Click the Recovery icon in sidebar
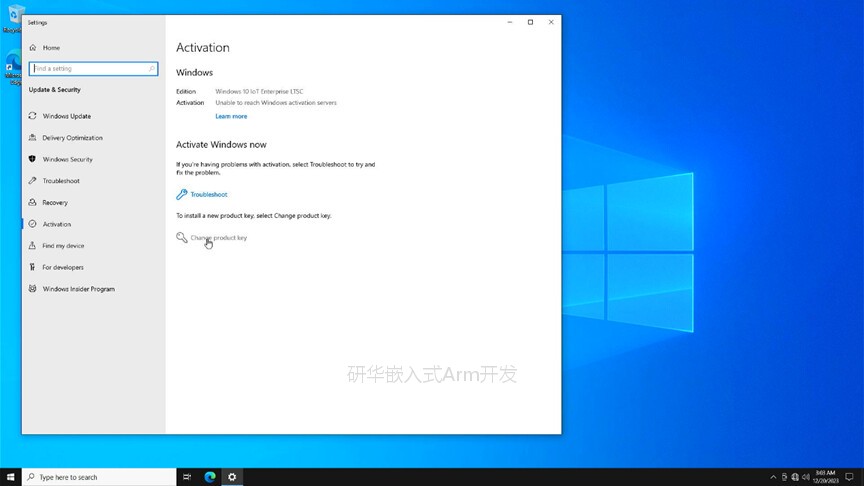Viewport: 864px width, 486px height. click(x=33, y=202)
